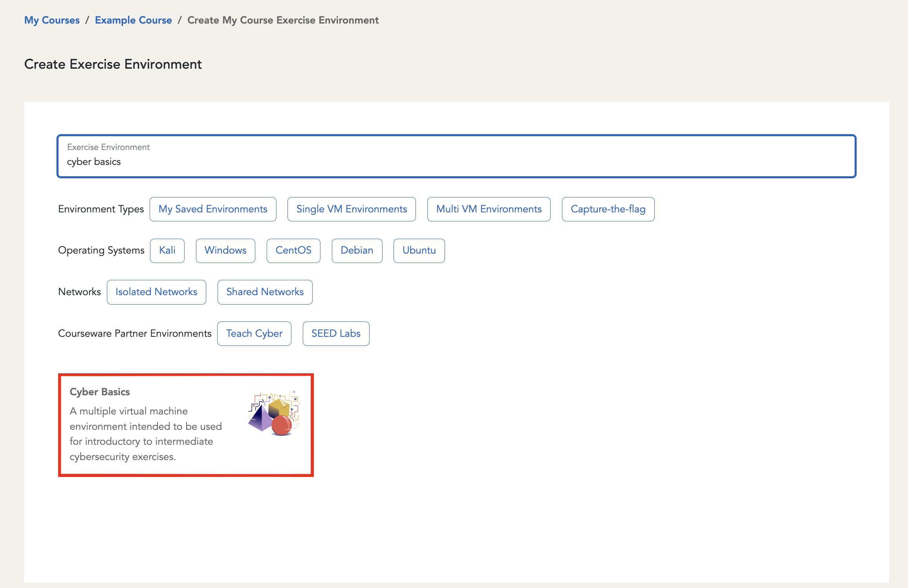Expand the My Saved Environments section
Screen dimensions: 908x588
(212, 209)
